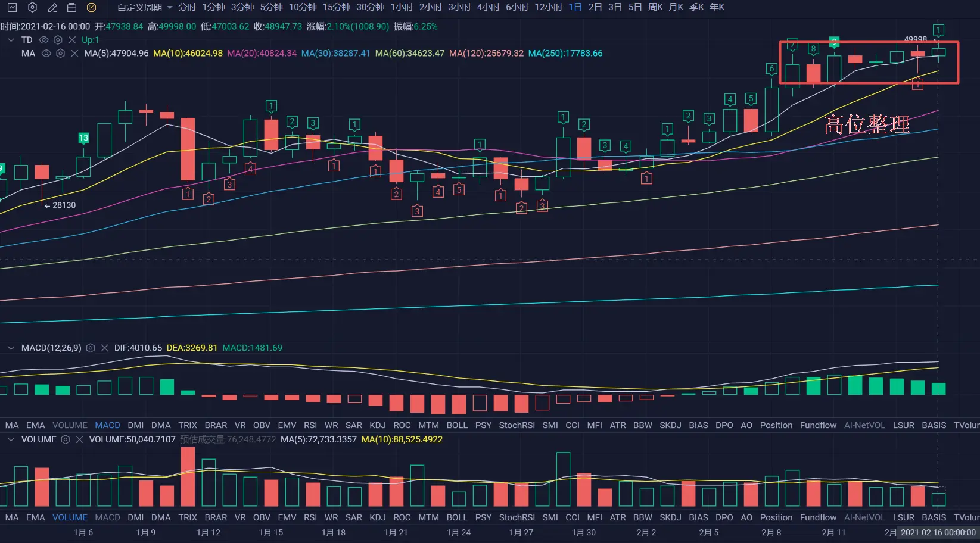Click the green TD 13 marker on chart
980x543 pixels.
(83, 138)
